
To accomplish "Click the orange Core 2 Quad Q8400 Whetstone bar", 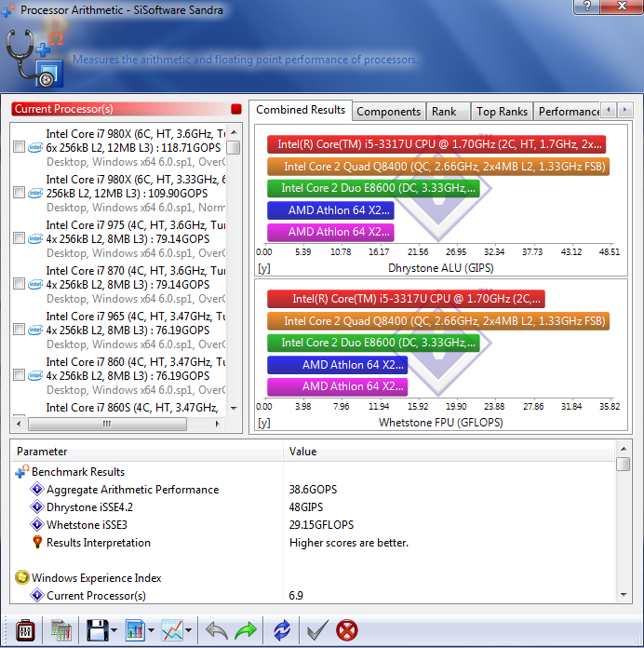I will pyautogui.click(x=438, y=321).
